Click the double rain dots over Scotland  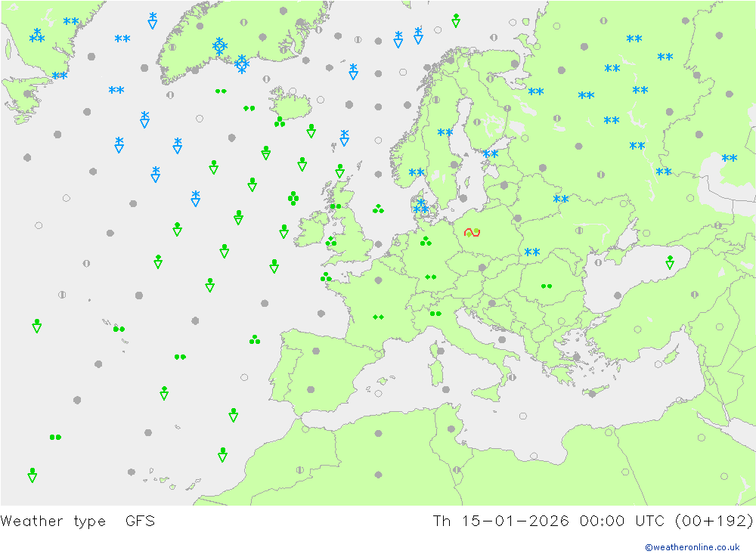point(336,206)
